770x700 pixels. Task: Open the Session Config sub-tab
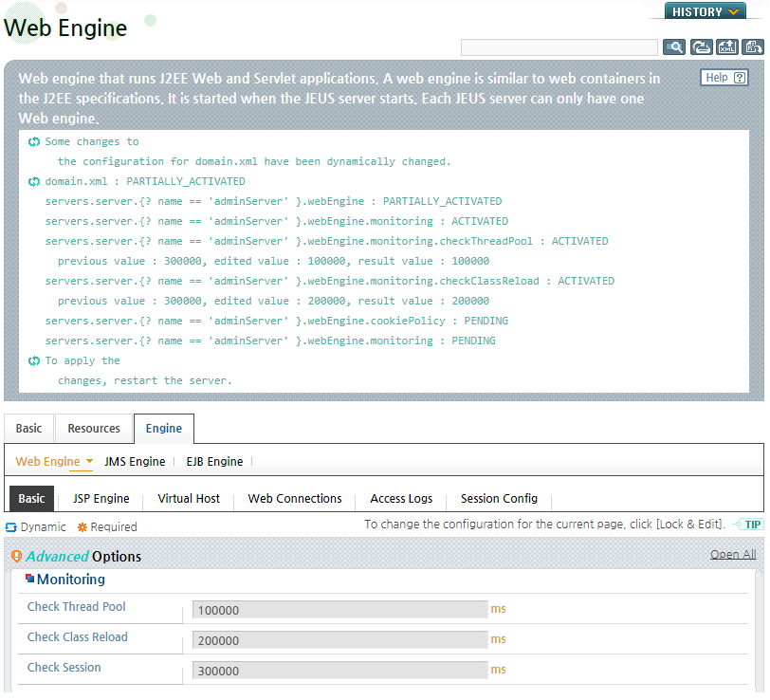pyautogui.click(x=499, y=499)
